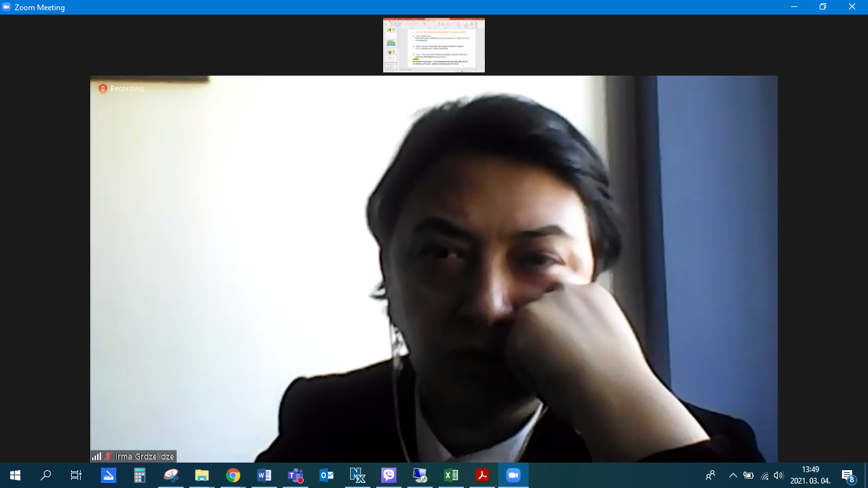Open the volume control in the system tray
Screen dimensions: 868x488
pos(778,475)
